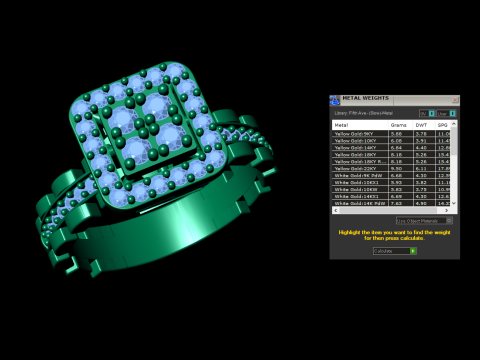Select the White Gold 10KX1 row
The height and width of the screenshot is (360, 480).
(391, 182)
